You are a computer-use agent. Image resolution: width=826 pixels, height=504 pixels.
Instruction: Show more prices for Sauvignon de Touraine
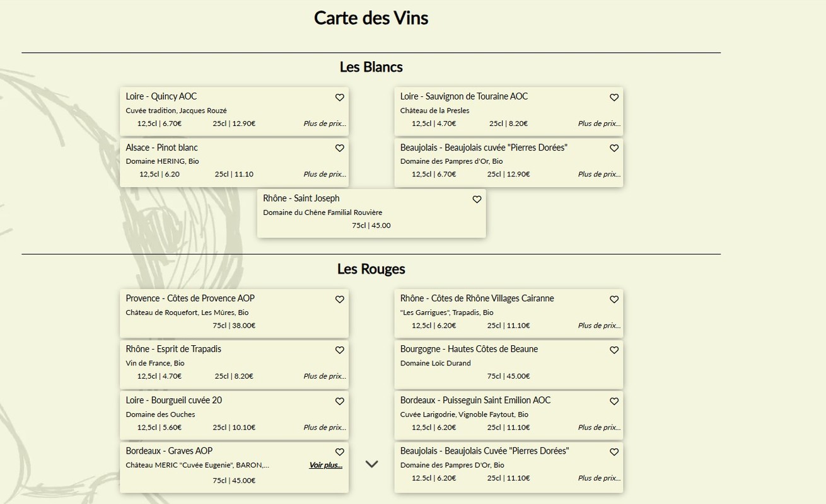coord(600,123)
